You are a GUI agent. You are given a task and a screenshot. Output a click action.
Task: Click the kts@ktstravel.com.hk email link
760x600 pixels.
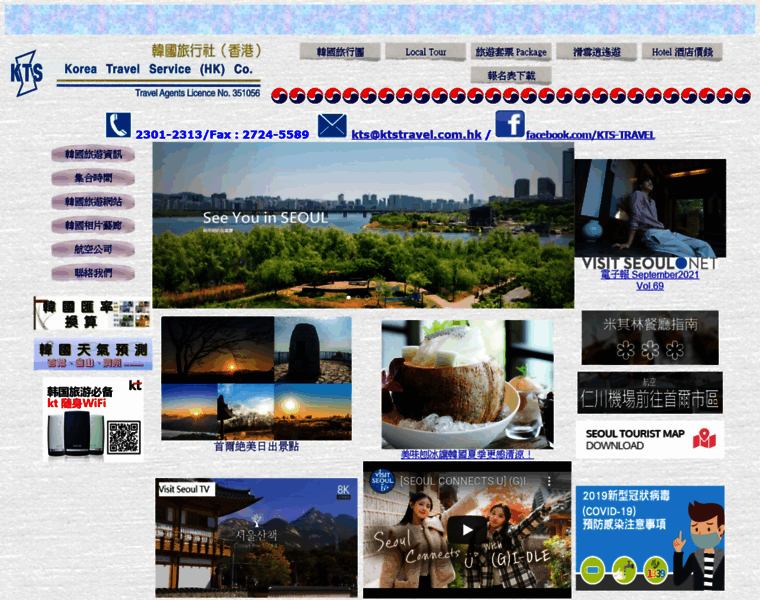pyautogui.click(x=416, y=135)
